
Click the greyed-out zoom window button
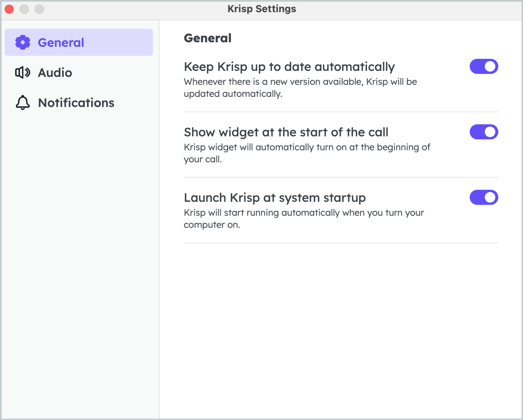[39, 9]
